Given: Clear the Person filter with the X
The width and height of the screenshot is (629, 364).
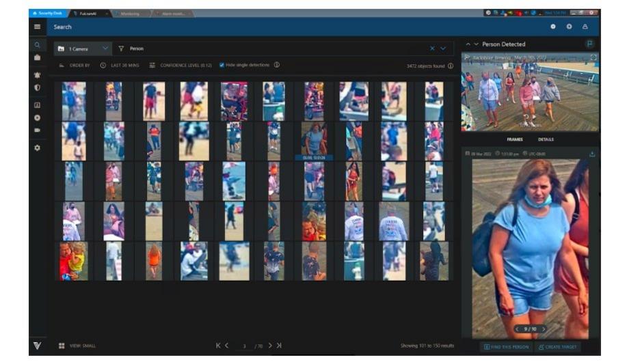Looking at the screenshot, I should tap(432, 48).
